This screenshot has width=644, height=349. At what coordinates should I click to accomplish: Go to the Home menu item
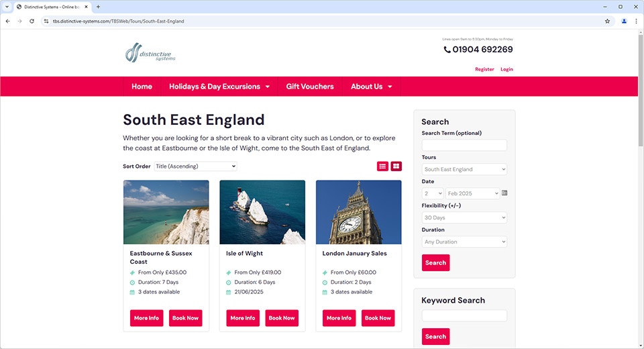tap(142, 87)
